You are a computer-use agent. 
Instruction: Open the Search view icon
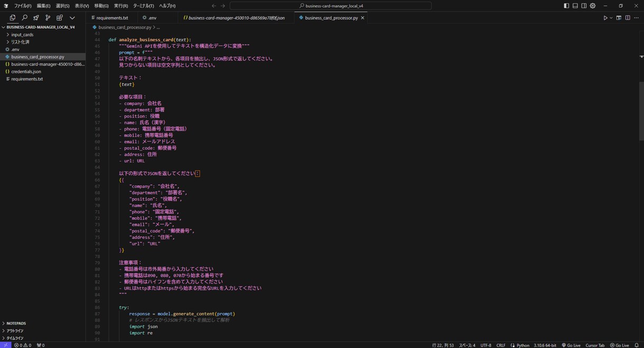pos(24,18)
